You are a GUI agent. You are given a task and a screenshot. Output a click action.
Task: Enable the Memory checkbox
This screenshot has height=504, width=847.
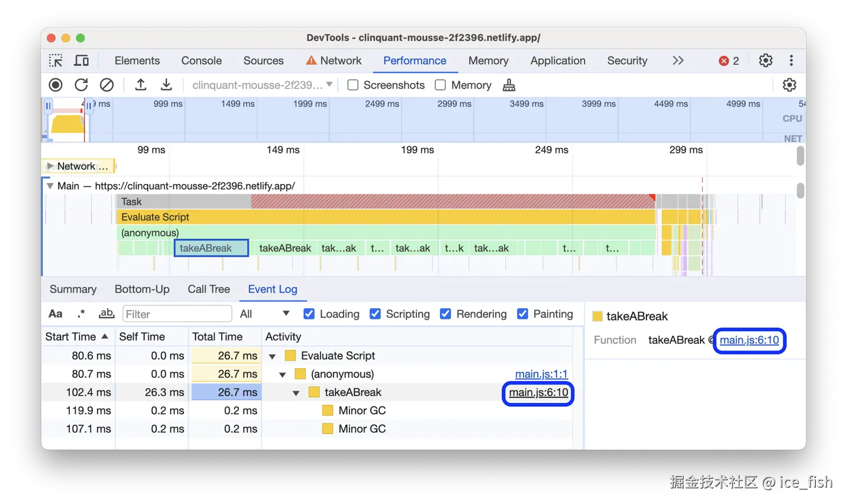click(x=440, y=85)
